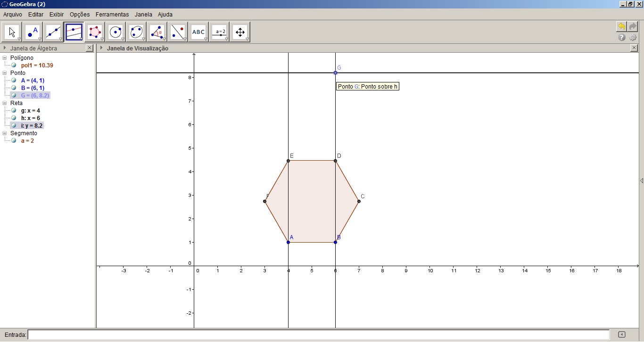Collapse the Reta tree group
The width and height of the screenshot is (644, 342).
5,103
